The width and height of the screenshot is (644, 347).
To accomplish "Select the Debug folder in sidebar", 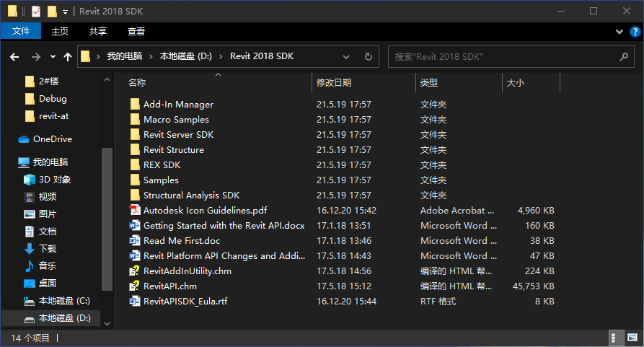I will click(x=53, y=99).
